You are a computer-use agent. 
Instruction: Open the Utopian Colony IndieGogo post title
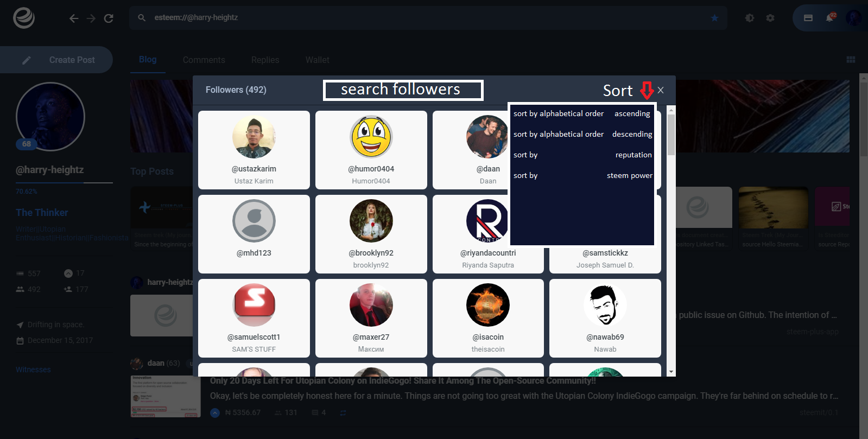tap(403, 381)
